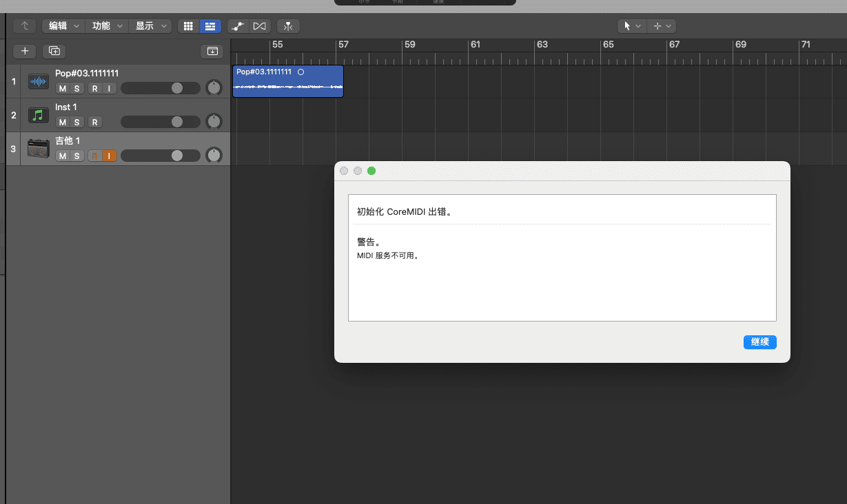Click bar 61 on the ruler
This screenshot has width=847, height=504.
click(475, 45)
